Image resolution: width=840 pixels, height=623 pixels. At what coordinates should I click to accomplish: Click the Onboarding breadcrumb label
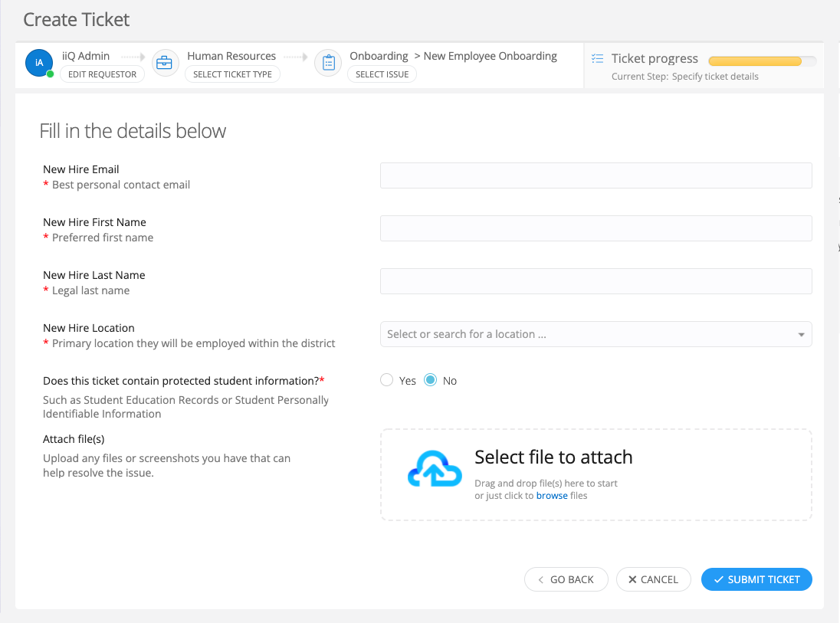(379, 55)
